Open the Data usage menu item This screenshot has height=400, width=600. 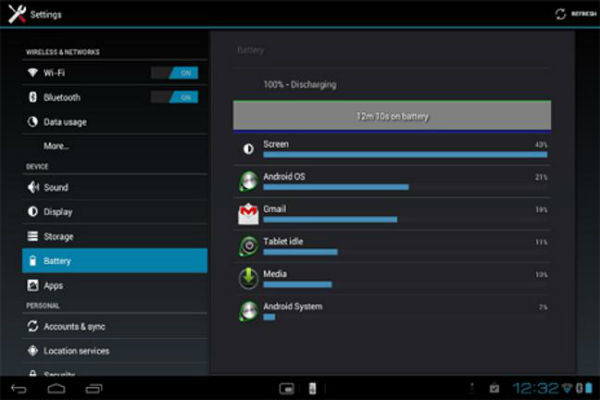64,122
